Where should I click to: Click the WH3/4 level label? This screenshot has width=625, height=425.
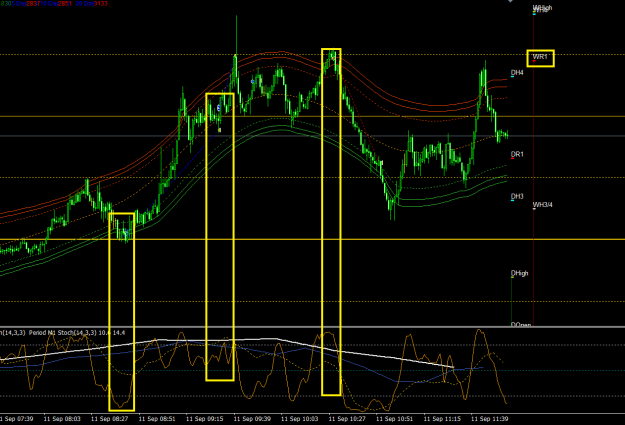click(543, 205)
